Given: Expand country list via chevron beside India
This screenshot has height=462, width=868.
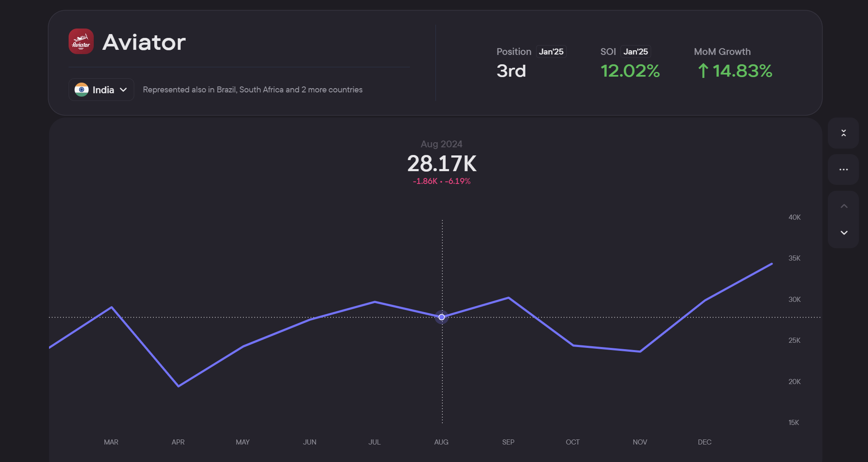Looking at the screenshot, I should point(124,90).
